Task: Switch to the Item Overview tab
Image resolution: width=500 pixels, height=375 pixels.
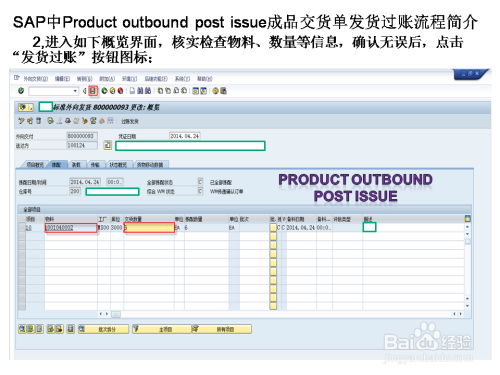Action: click(35, 165)
